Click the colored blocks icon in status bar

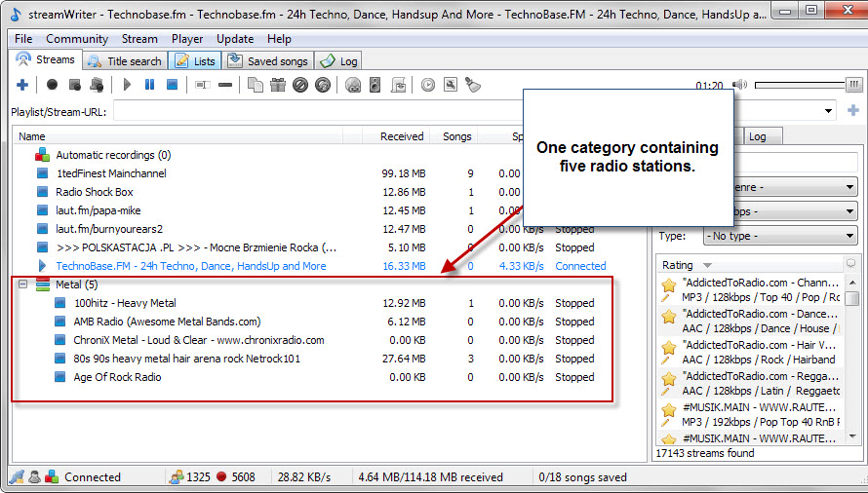pyautogui.click(x=52, y=477)
